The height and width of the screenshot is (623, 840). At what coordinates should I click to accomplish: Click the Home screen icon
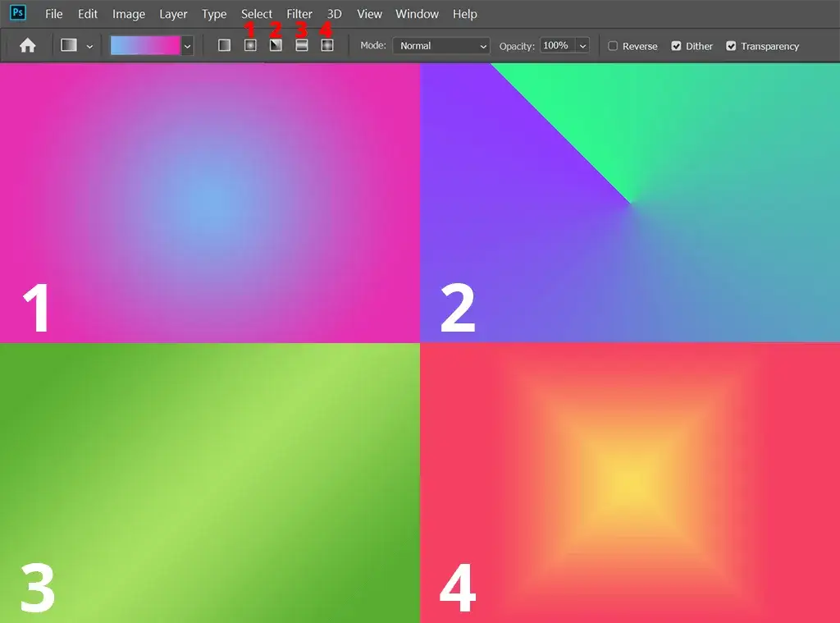click(x=27, y=45)
